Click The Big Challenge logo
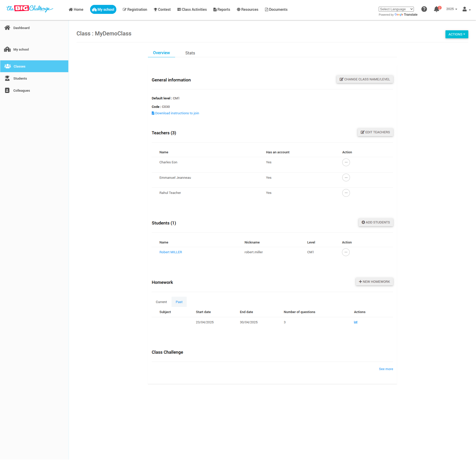The width and height of the screenshot is (476, 460). (x=30, y=9)
